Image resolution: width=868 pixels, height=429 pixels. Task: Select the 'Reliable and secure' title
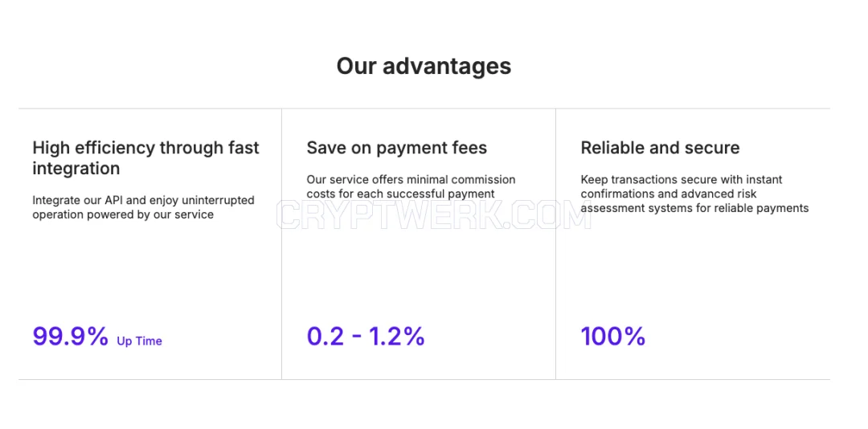660,148
